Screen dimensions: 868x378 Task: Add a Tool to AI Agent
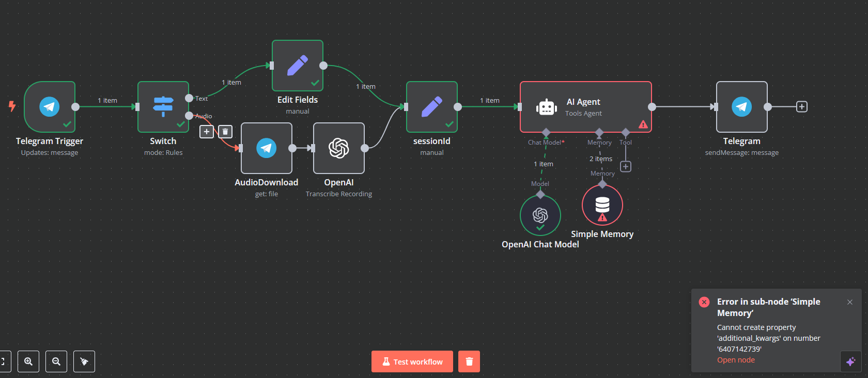626,167
